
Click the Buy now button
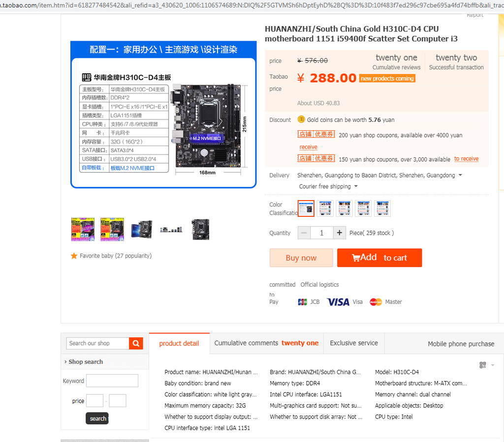click(x=301, y=258)
